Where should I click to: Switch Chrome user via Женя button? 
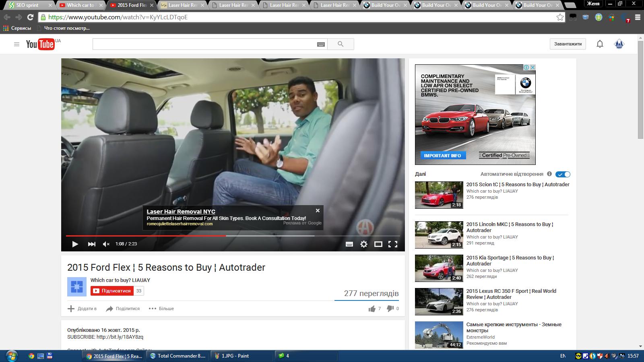[593, 4]
